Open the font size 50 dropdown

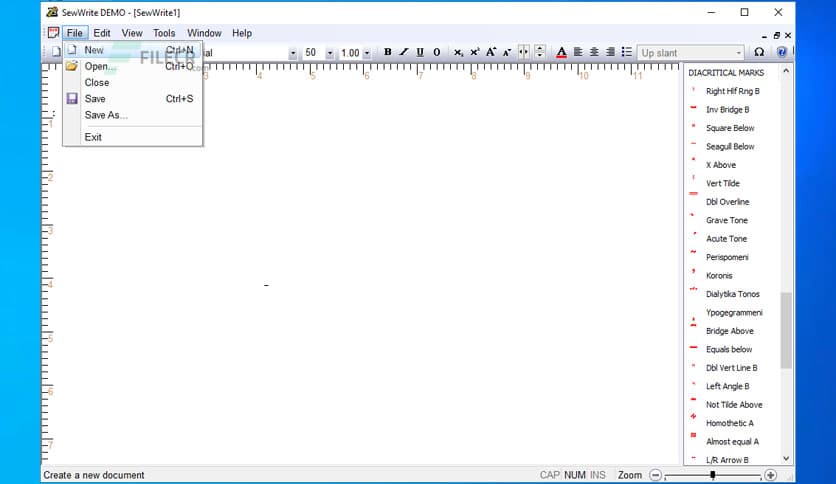(x=330, y=53)
